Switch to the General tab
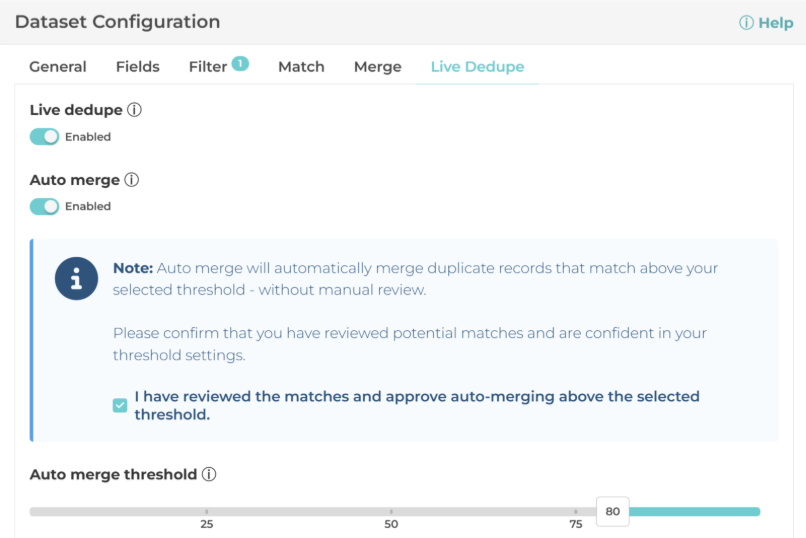This screenshot has width=806, height=538. click(58, 67)
